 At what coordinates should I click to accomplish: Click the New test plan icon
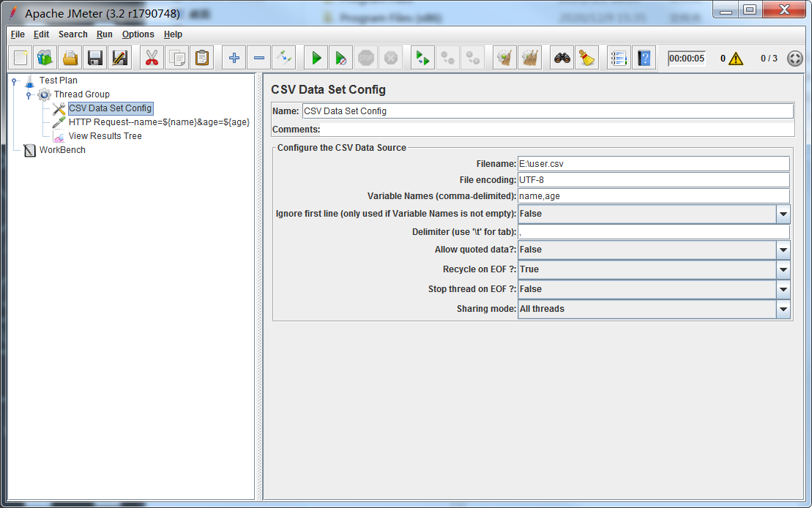pos(21,58)
